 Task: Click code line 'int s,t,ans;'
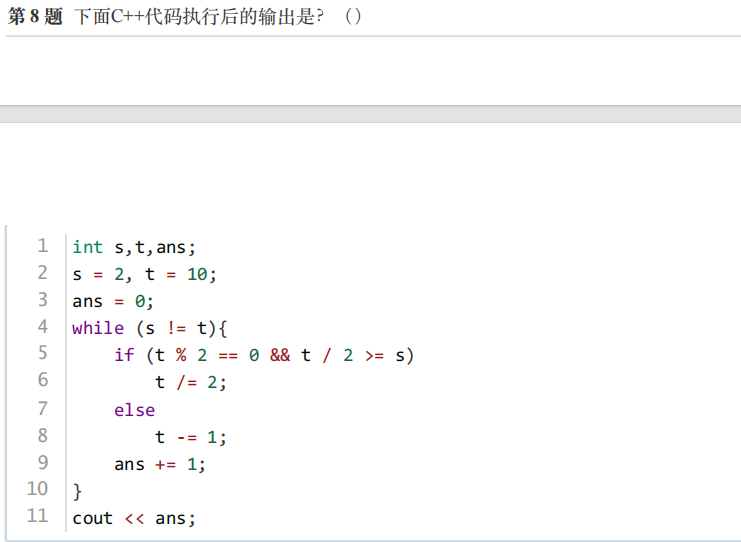tap(134, 247)
